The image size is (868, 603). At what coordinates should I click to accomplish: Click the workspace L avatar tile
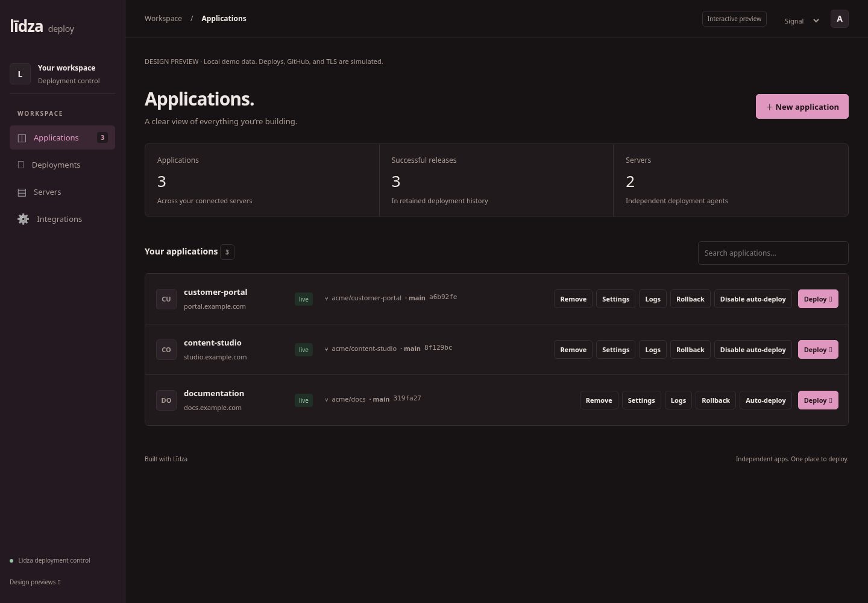pyautogui.click(x=20, y=74)
